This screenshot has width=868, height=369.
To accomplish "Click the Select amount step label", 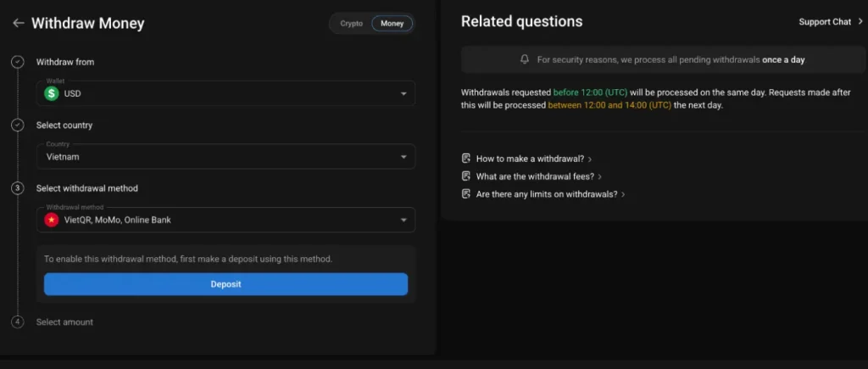I will [x=64, y=321].
